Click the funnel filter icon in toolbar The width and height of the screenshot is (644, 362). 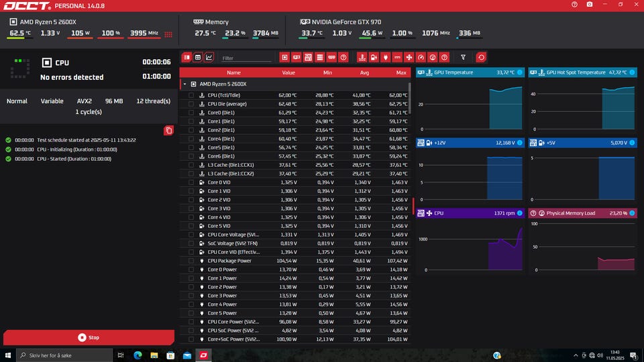tap(464, 58)
